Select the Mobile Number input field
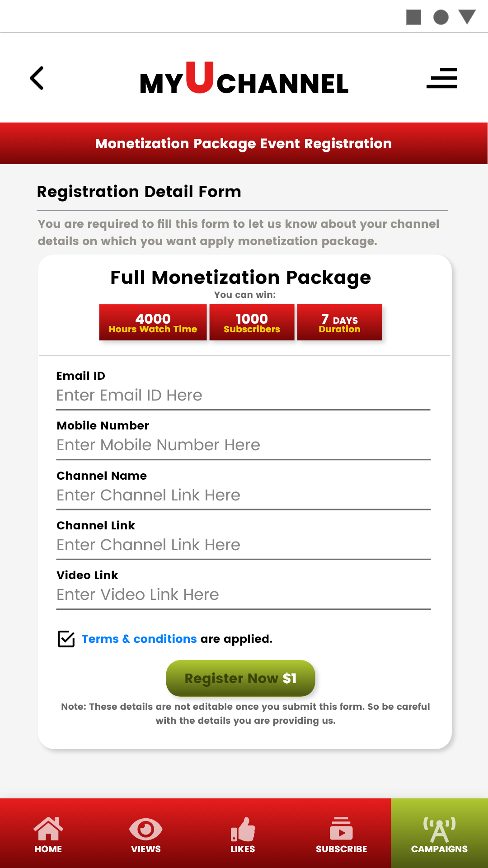 (x=243, y=445)
